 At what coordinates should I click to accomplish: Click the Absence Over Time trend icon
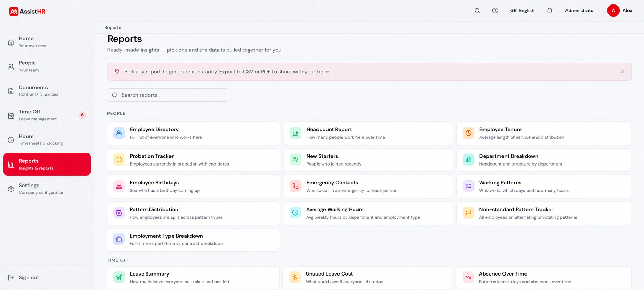(x=468, y=277)
